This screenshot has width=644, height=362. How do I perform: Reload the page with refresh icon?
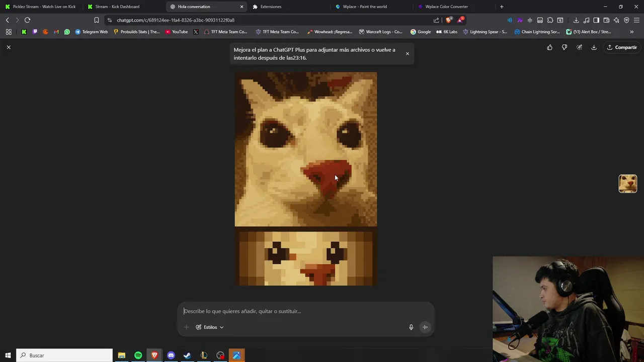27,20
